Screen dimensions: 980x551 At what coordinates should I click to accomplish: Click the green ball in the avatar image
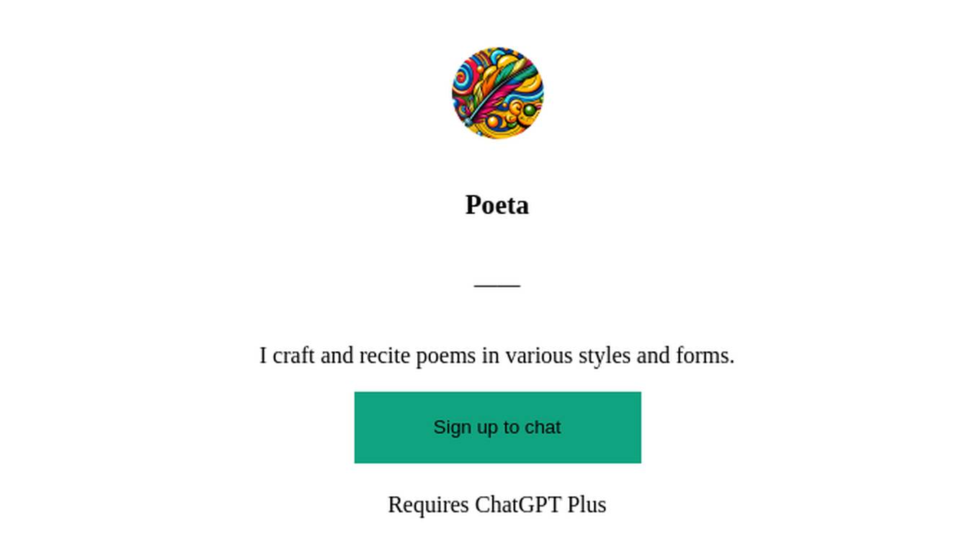[530, 110]
